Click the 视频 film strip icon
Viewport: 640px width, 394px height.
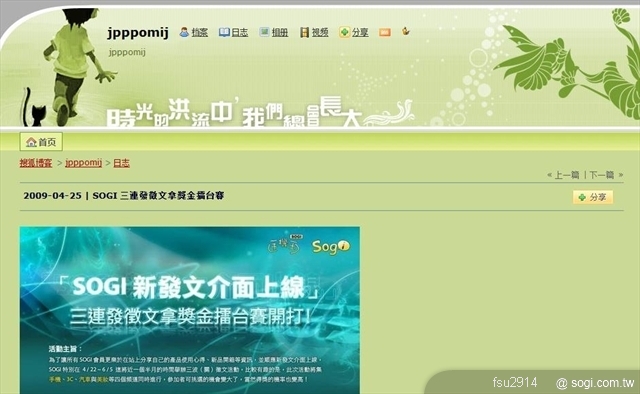[304, 32]
